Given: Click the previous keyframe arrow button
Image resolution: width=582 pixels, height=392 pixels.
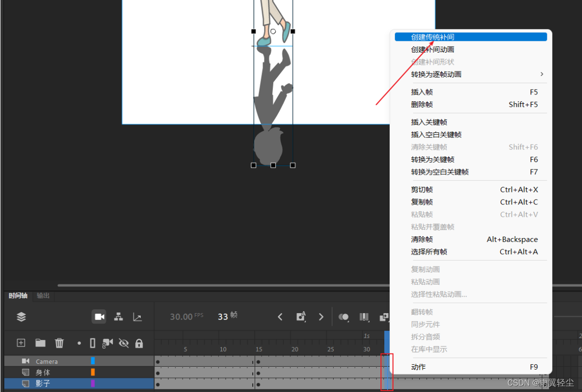Looking at the screenshot, I should coord(280,317).
